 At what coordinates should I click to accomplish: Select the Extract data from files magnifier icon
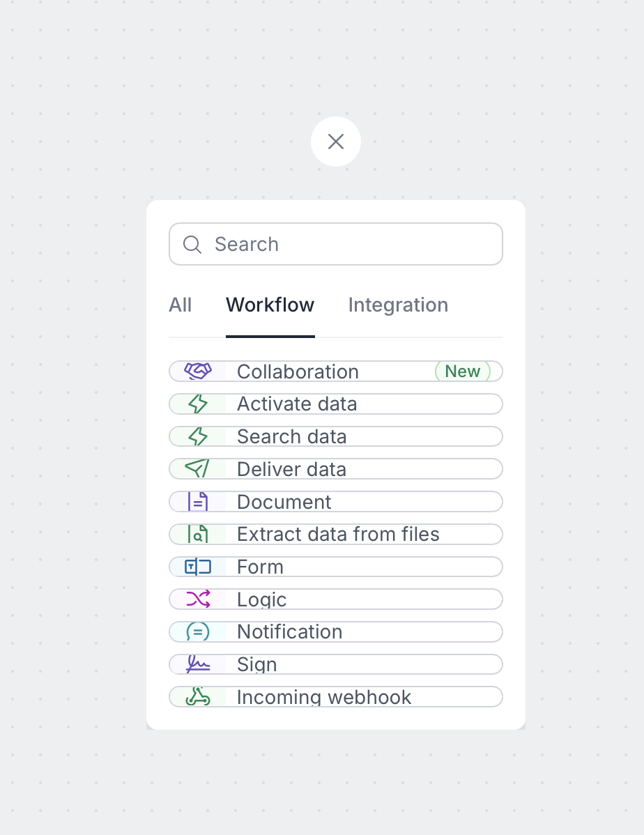[198, 534]
